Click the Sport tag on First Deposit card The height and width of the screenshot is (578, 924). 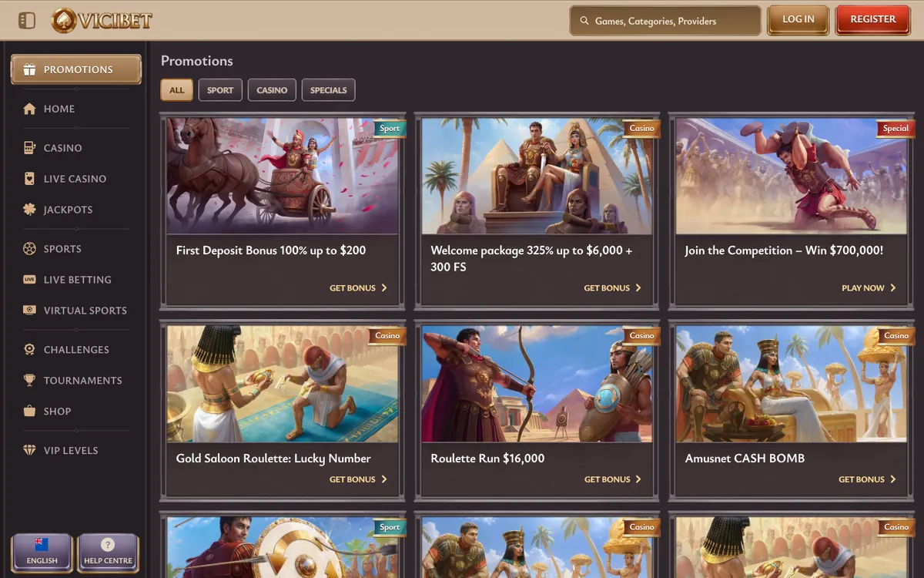(390, 129)
